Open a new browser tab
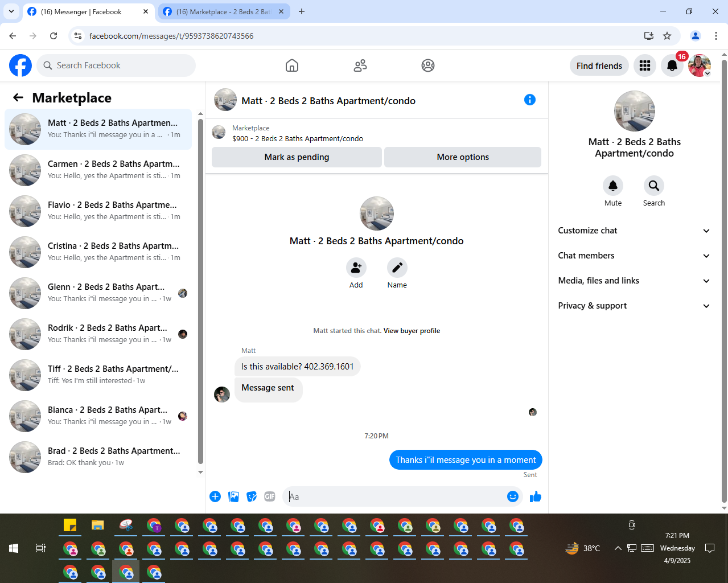The image size is (728, 583). coord(302,11)
